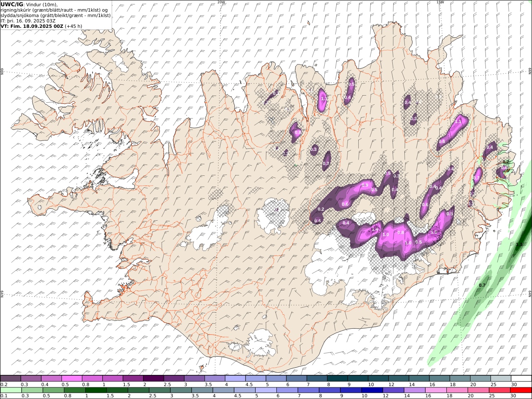
Task: Click the 'Vindur (10m),' text in header
Action: 42,4
